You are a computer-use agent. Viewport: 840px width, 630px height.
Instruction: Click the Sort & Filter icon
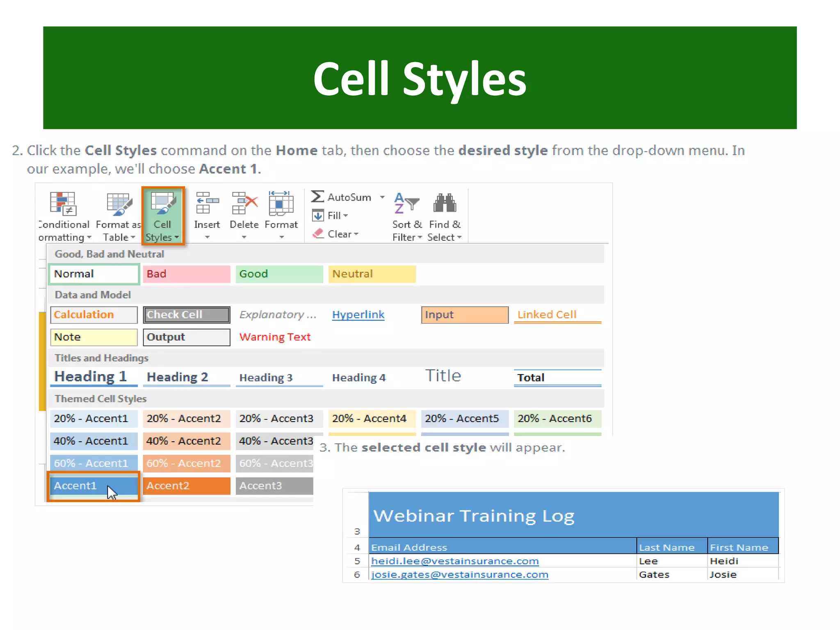406,203
